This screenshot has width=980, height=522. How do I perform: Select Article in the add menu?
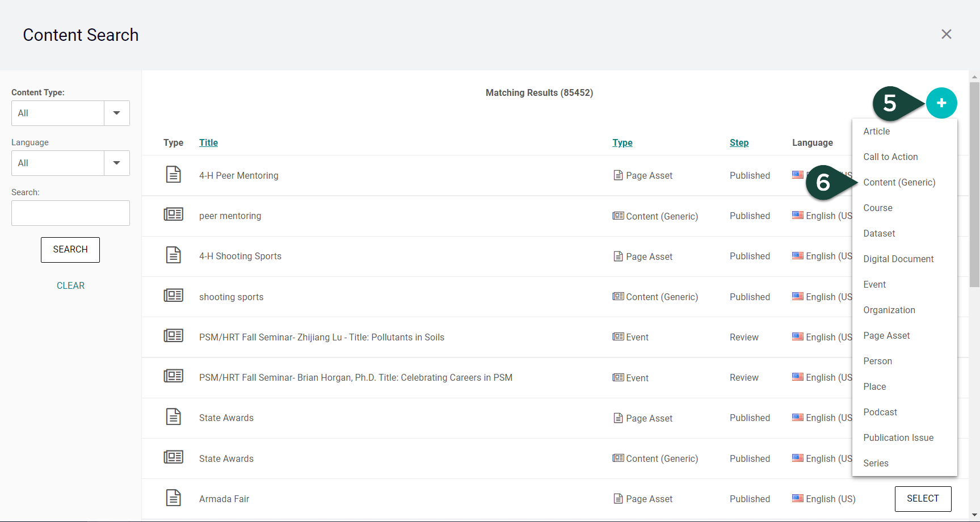point(876,131)
